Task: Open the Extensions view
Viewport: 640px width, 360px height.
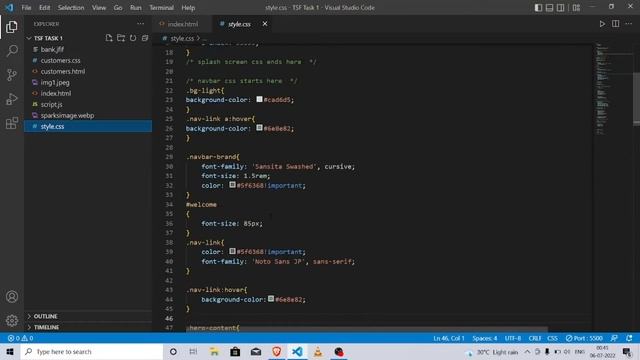Action: 12,123
